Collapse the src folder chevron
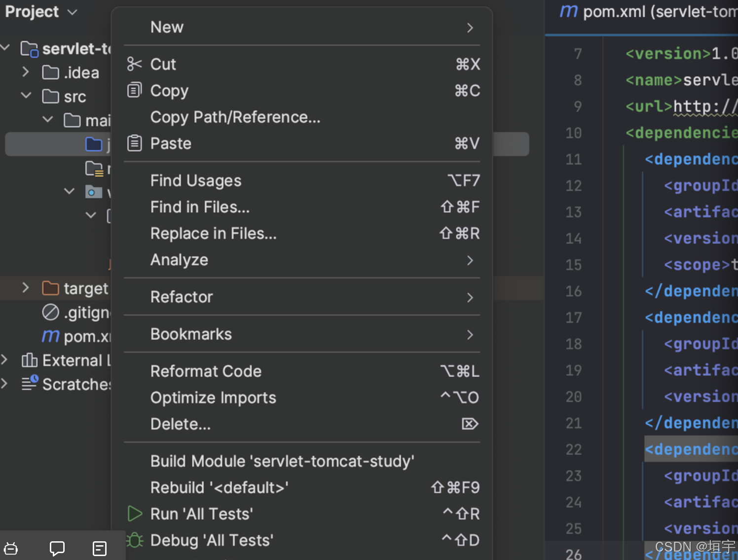The image size is (738, 560). coord(26,96)
